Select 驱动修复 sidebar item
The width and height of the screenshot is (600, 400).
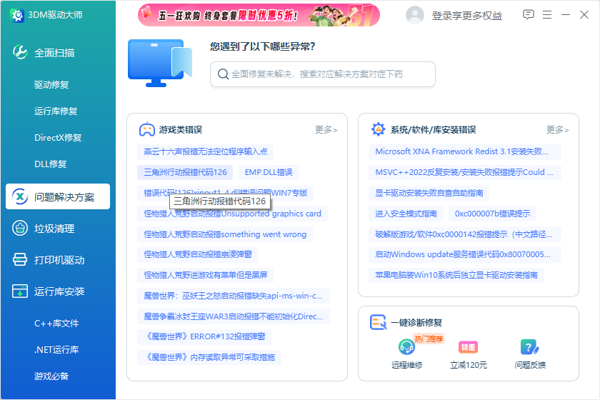tap(52, 85)
